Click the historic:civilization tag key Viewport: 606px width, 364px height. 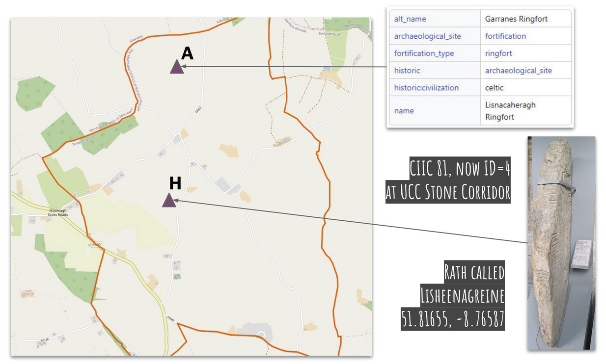click(x=426, y=88)
